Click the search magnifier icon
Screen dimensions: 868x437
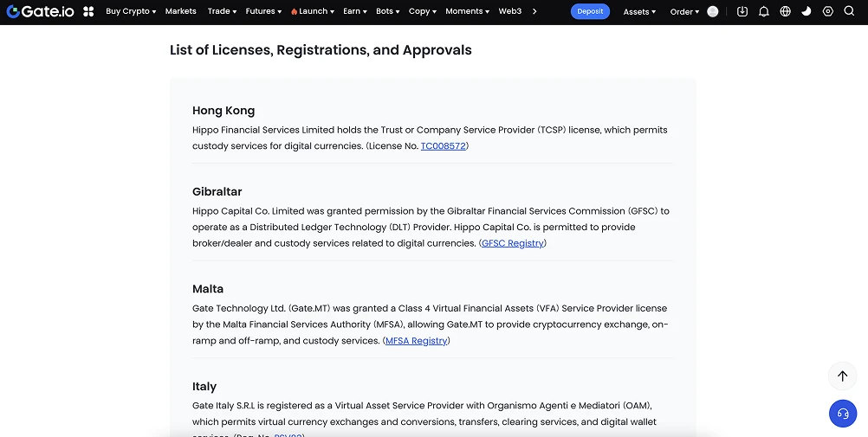849,11
